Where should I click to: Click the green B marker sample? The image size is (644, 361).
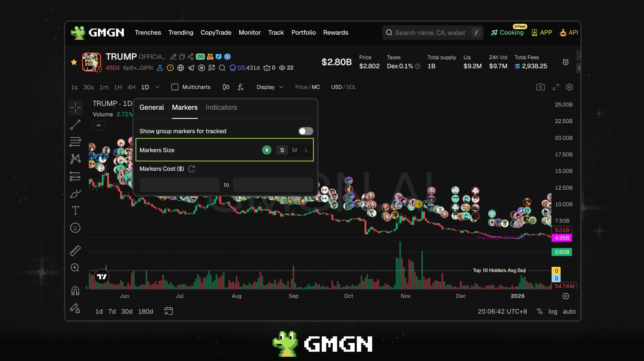click(x=267, y=150)
